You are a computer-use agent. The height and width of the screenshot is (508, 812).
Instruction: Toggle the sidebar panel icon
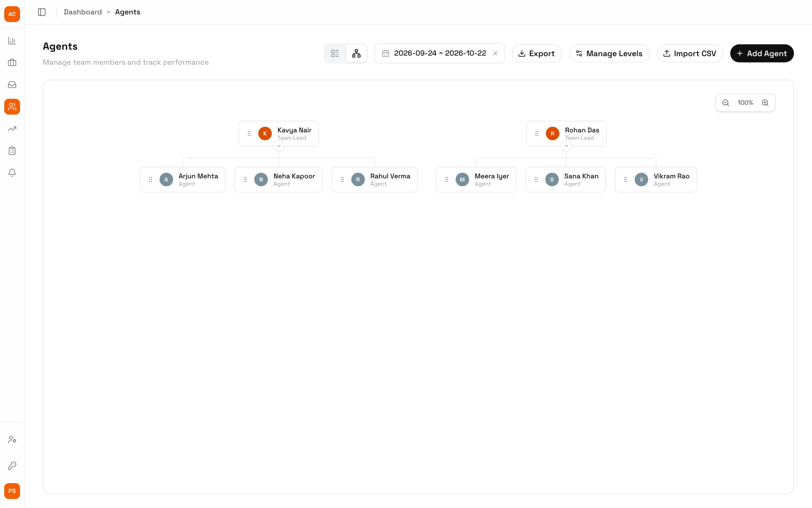(42, 12)
